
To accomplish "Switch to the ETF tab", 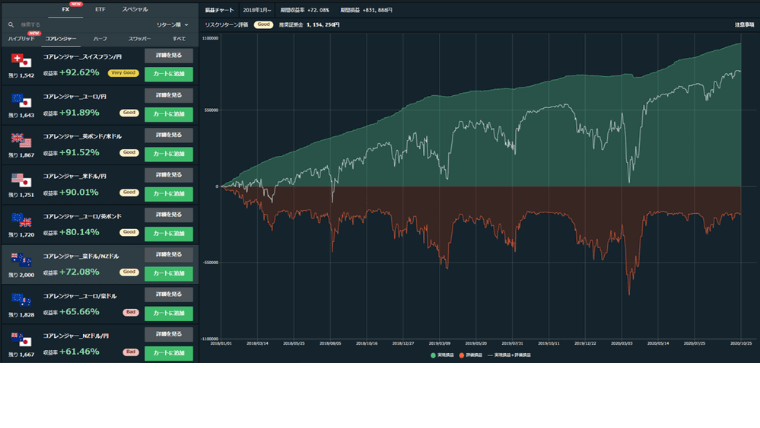I will click(100, 8).
